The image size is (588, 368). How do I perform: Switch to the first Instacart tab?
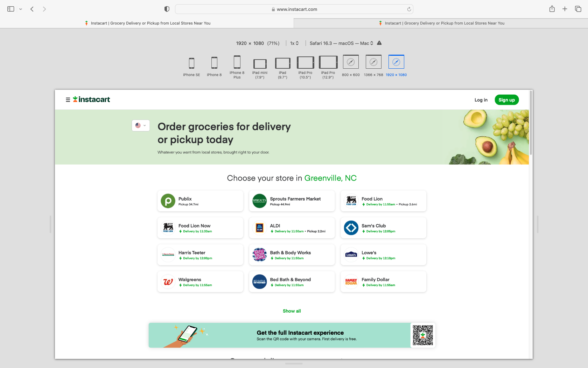147,23
